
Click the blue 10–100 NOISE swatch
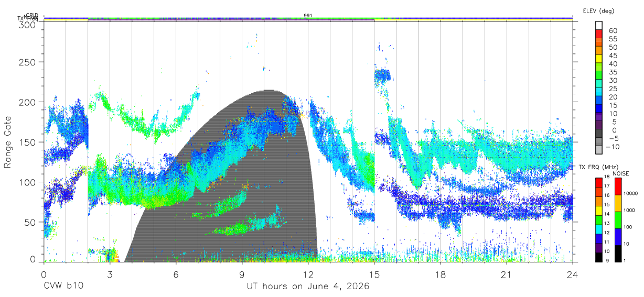[618, 237]
